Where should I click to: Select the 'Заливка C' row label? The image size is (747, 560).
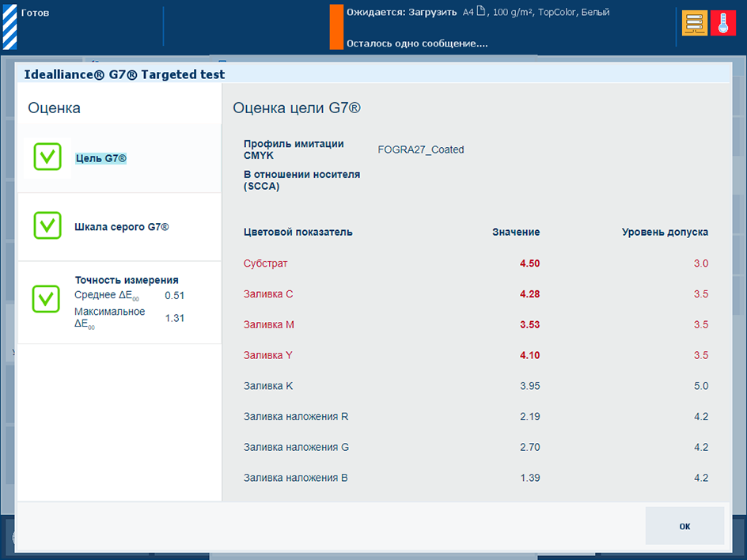(268, 293)
